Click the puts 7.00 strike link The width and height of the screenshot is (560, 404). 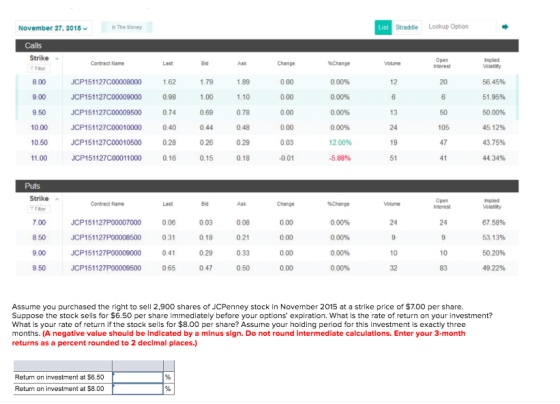(39, 223)
